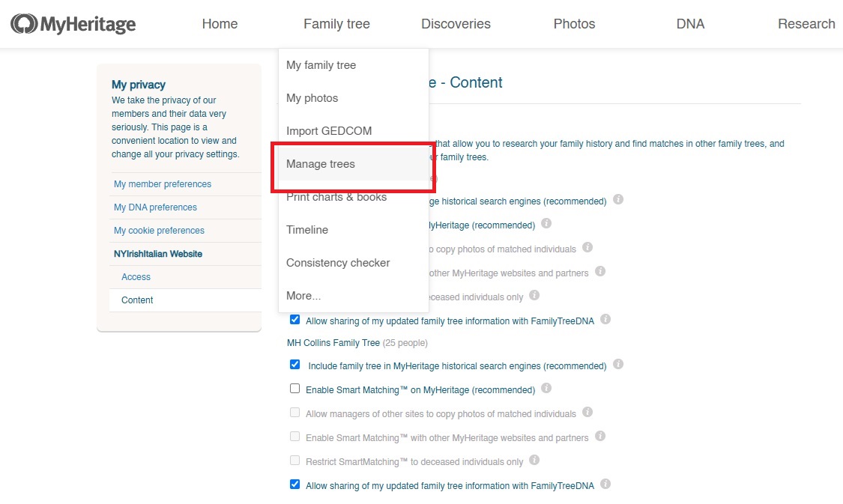This screenshot has width=843, height=504.
Task: Open the DNA navigation menu
Action: [690, 24]
